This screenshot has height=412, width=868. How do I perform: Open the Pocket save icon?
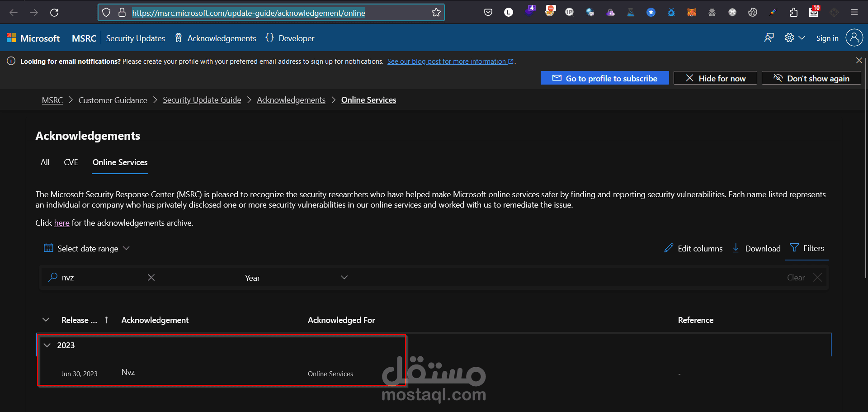(488, 13)
